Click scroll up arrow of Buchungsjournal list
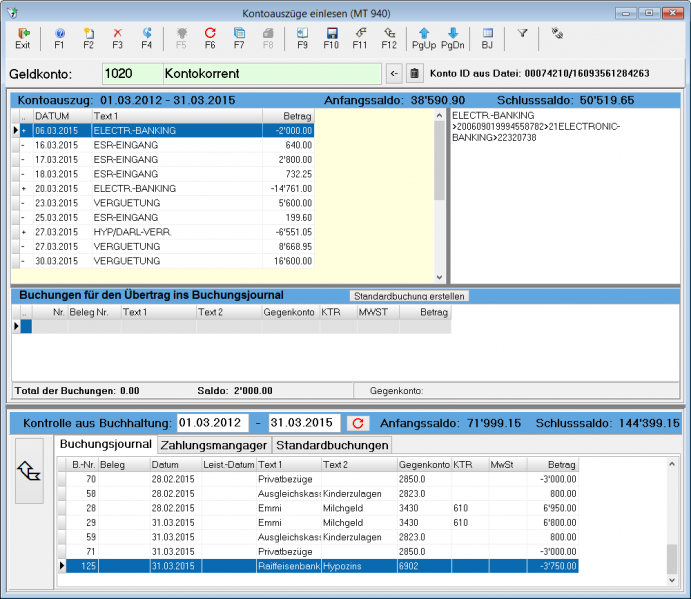 click(672, 464)
